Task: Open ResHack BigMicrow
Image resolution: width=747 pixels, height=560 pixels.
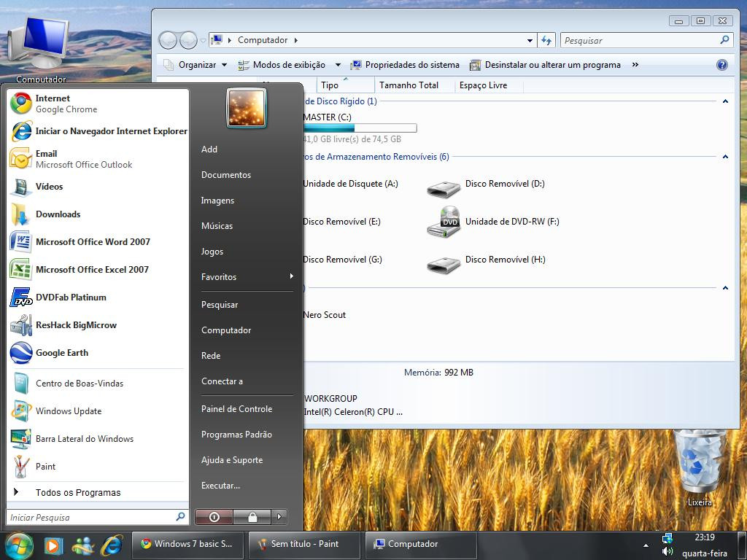Action: tap(98, 324)
